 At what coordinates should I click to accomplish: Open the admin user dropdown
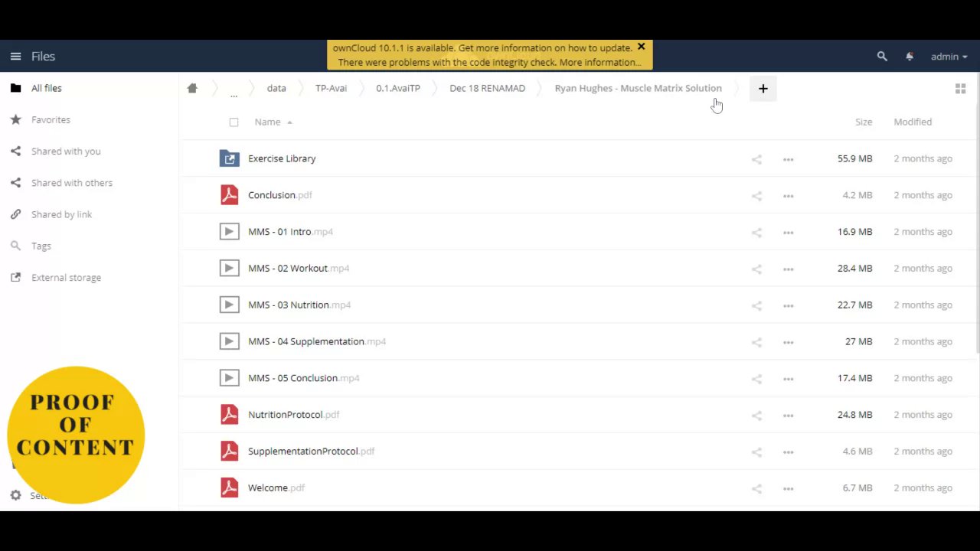pyautogui.click(x=949, y=57)
